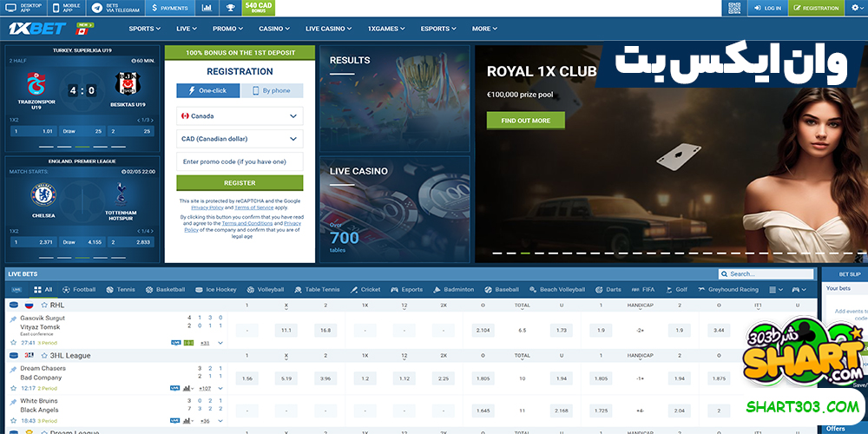The width and height of the screenshot is (868, 434).
Task: Select the Tennis live bets tab
Action: point(120,290)
